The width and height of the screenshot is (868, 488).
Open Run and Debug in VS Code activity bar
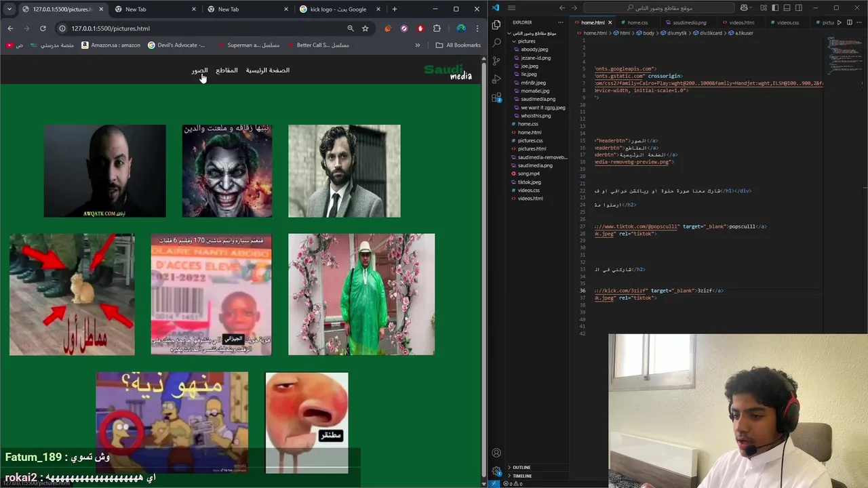(x=496, y=79)
